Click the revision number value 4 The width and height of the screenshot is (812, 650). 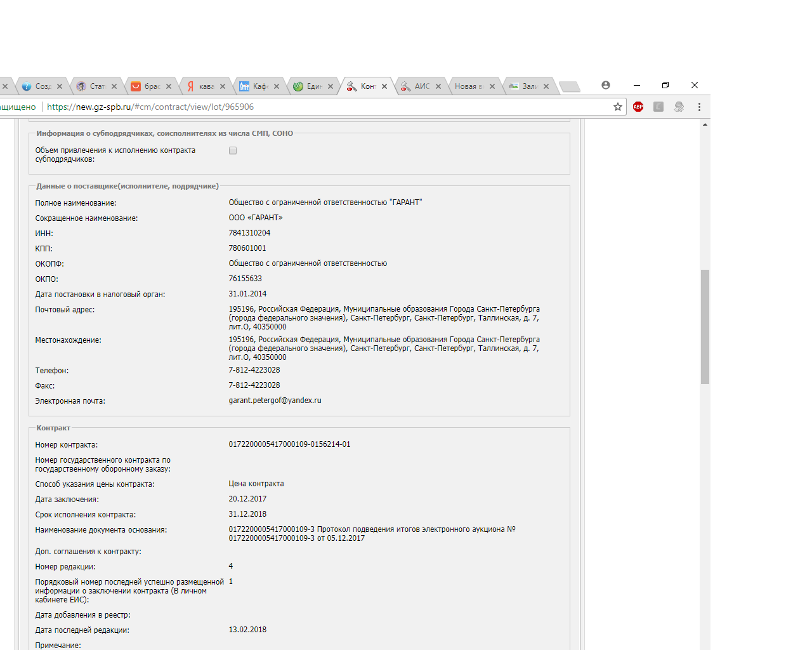point(231,566)
